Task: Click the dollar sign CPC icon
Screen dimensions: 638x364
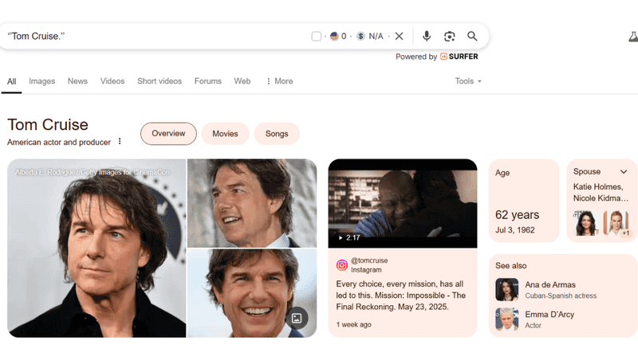Action: point(360,36)
